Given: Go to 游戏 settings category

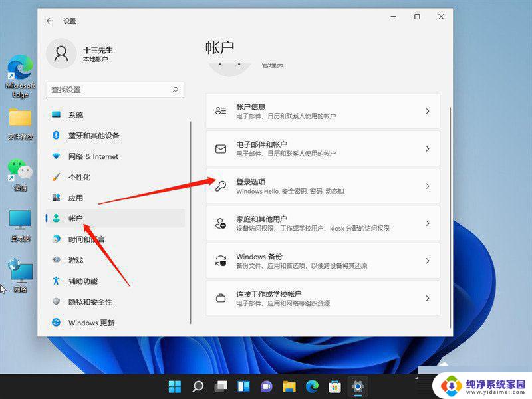Looking at the screenshot, I should (x=115, y=260).
